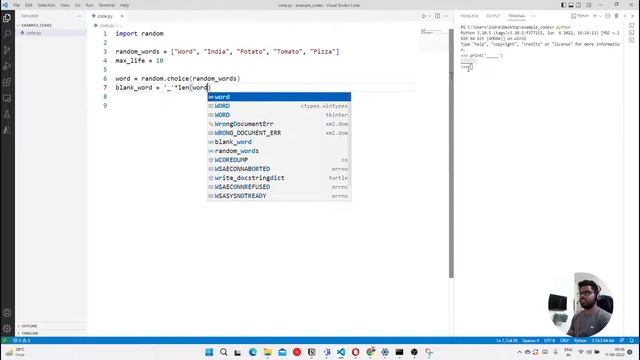
Task: Open the Help menu
Action: pyautogui.click(x=124, y=5)
